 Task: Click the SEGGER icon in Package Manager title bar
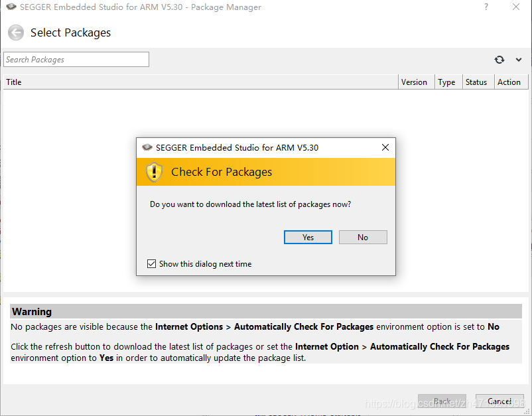click(11, 7)
